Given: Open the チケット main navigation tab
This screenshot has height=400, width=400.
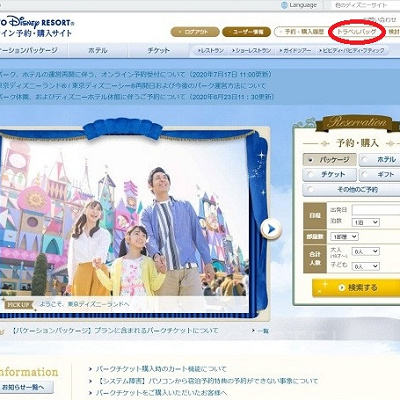Looking at the screenshot, I should [x=158, y=50].
